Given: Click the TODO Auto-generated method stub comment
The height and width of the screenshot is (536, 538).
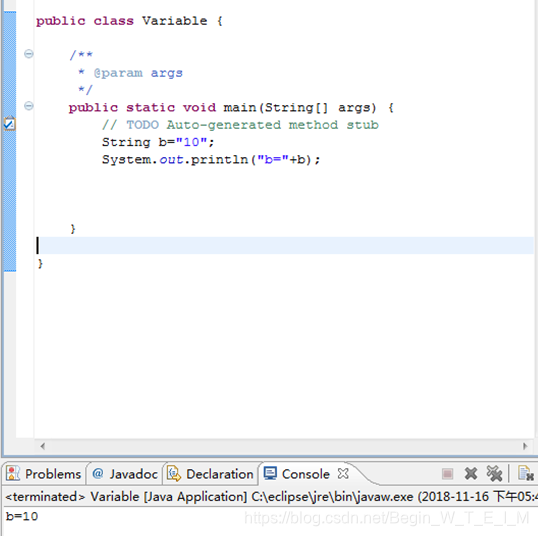Looking at the screenshot, I should [x=240, y=125].
